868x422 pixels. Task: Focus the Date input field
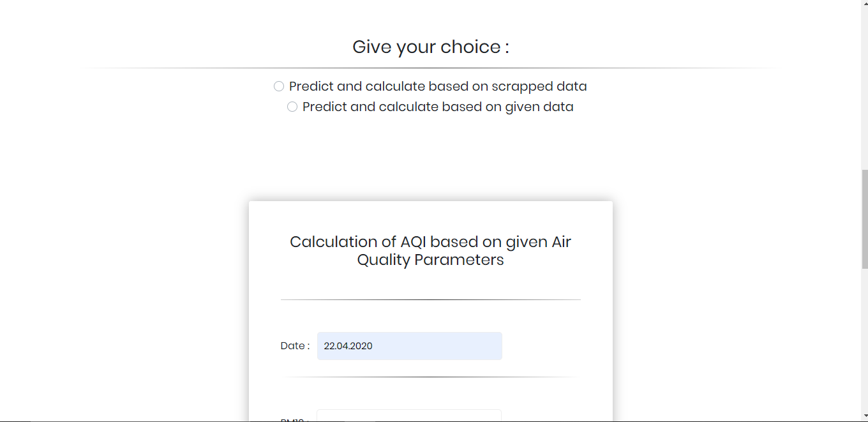409,346
